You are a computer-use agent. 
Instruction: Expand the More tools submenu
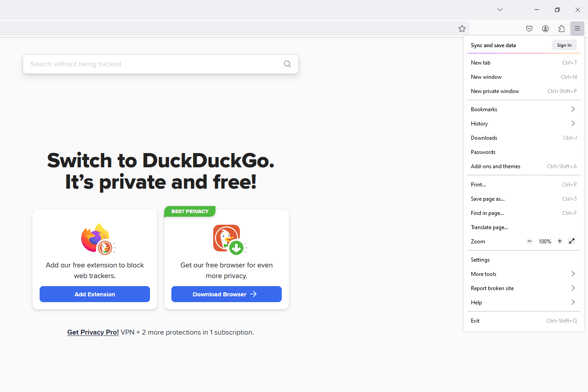523,274
